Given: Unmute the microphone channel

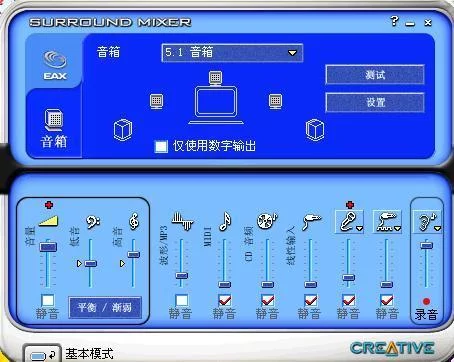Looking at the screenshot, I should (349, 301).
